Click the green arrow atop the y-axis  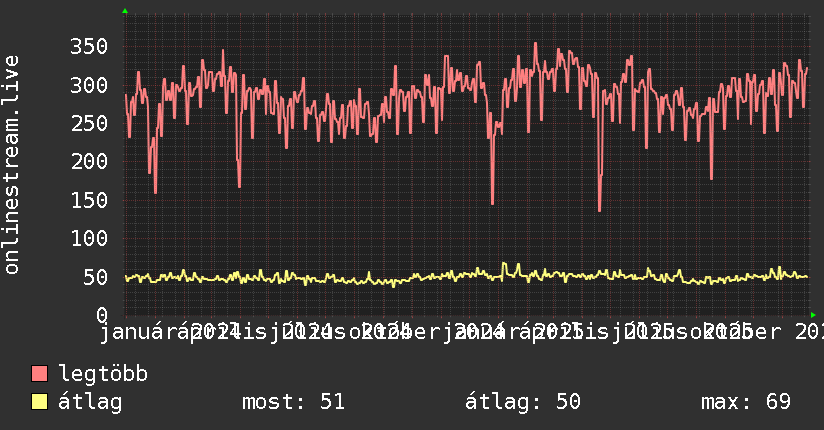point(125,11)
